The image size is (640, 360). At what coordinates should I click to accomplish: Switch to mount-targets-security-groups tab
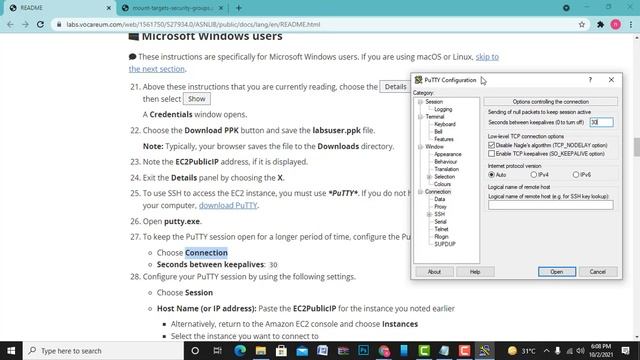(x=173, y=8)
